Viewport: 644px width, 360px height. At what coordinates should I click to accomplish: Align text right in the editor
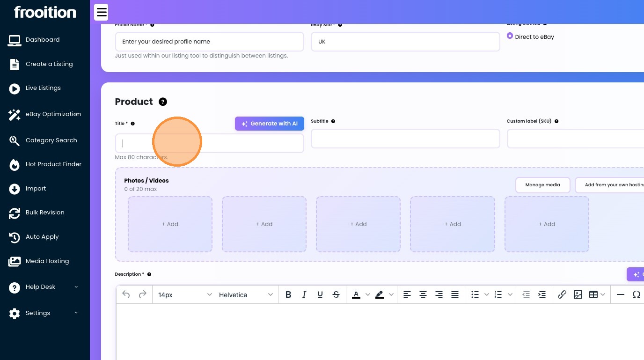tap(439, 294)
